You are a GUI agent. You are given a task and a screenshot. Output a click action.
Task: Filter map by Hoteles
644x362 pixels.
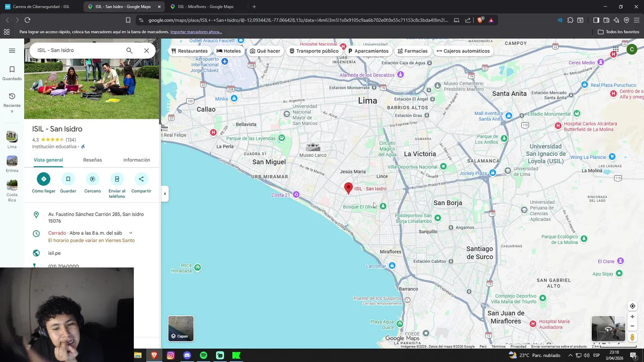(x=228, y=51)
